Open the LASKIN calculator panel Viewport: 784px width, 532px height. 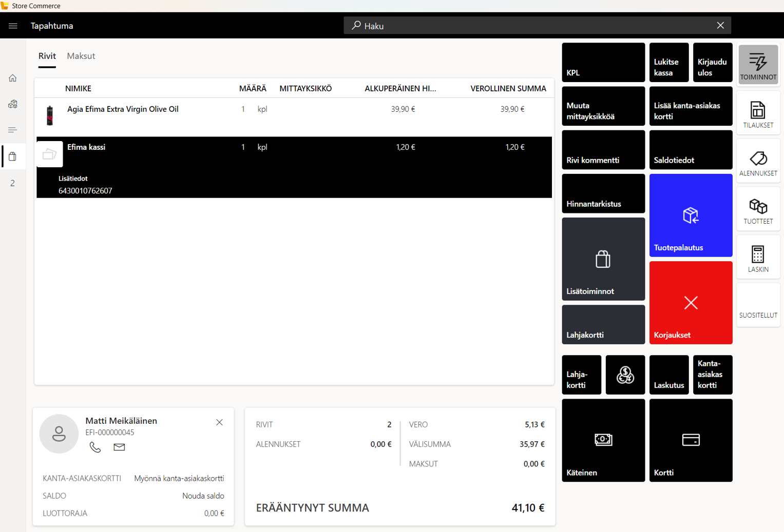point(758,257)
